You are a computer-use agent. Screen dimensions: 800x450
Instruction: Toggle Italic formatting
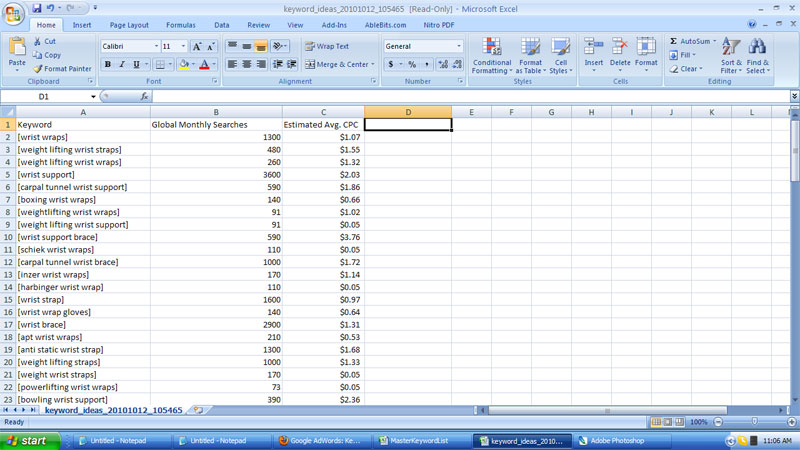(x=122, y=65)
